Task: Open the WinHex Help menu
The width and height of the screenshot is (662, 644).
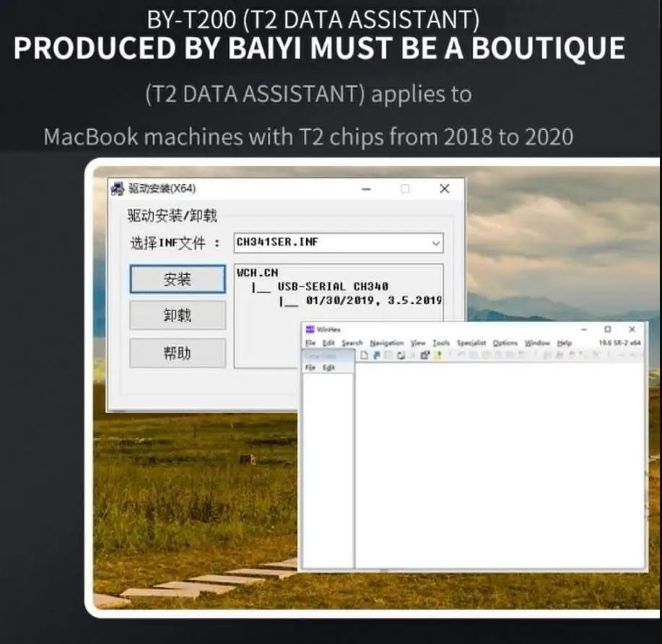Action: 565,343
